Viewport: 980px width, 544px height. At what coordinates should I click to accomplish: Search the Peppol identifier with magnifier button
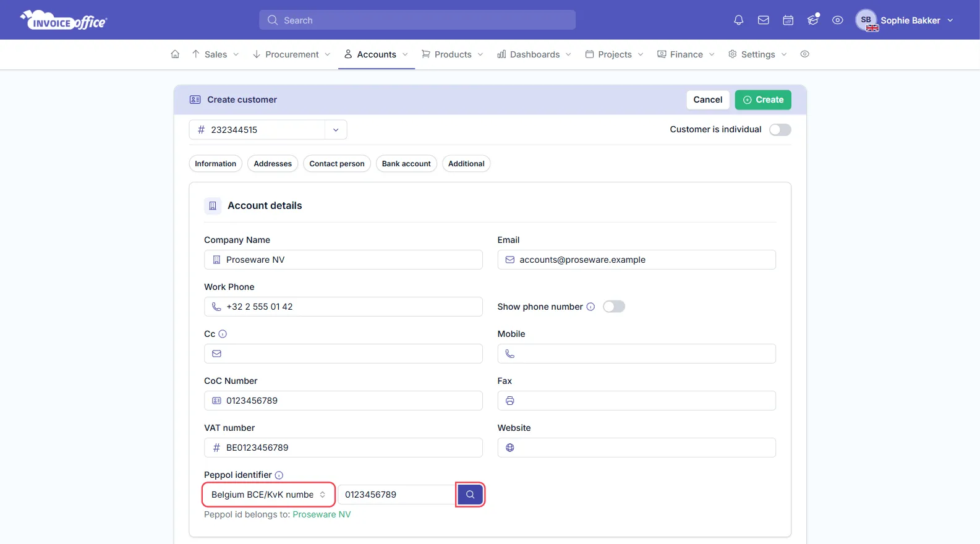[471, 495]
